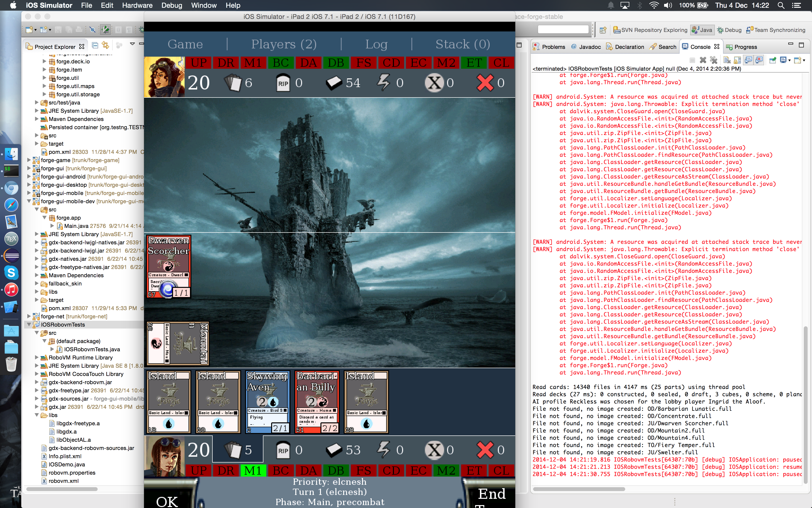Click player's RIP graveyard icon

click(283, 450)
